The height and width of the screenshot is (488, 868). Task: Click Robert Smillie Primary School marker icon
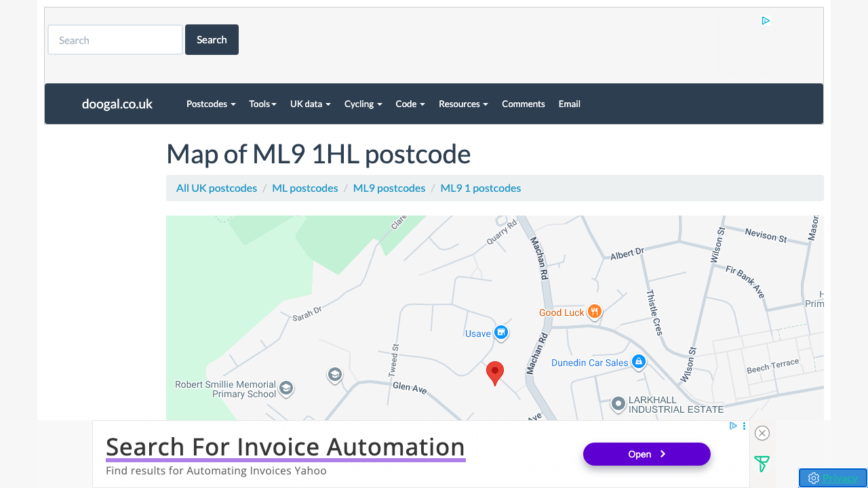coord(286,388)
